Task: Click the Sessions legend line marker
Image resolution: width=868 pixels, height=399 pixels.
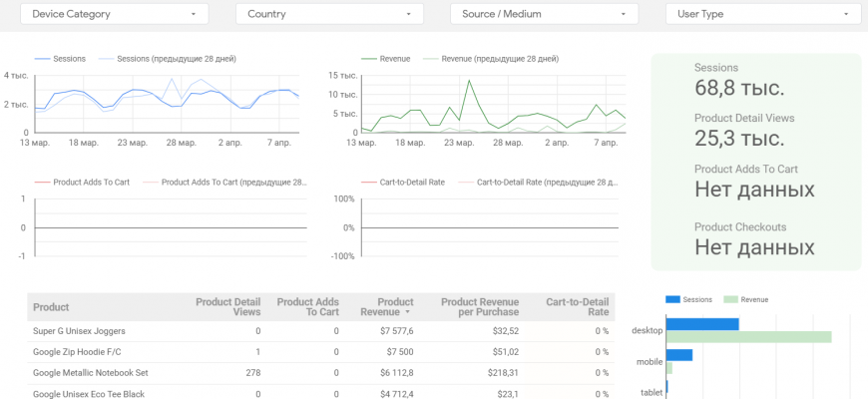Action: 43,59
